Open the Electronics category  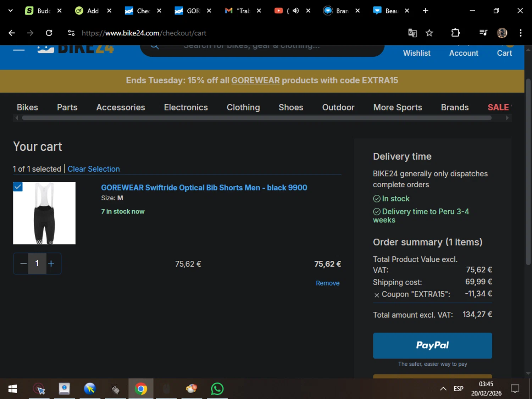(x=186, y=107)
